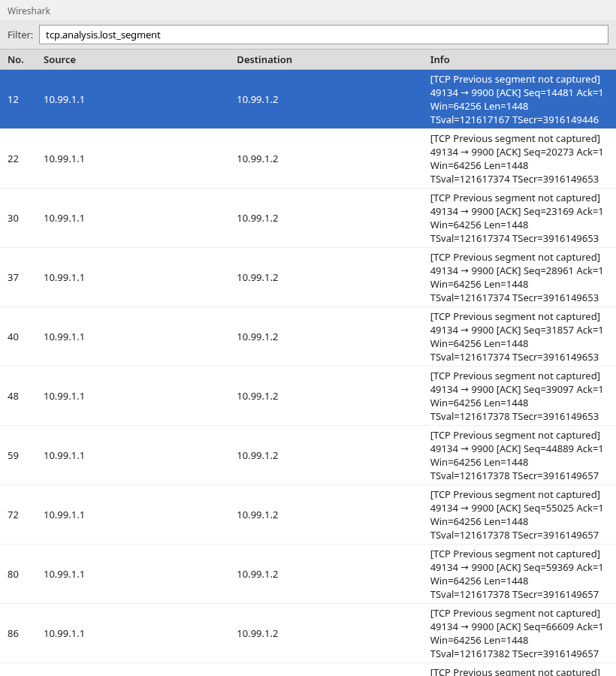The image size is (616, 676).
Task: Click info text with Seq=59369
Action: tap(516, 575)
